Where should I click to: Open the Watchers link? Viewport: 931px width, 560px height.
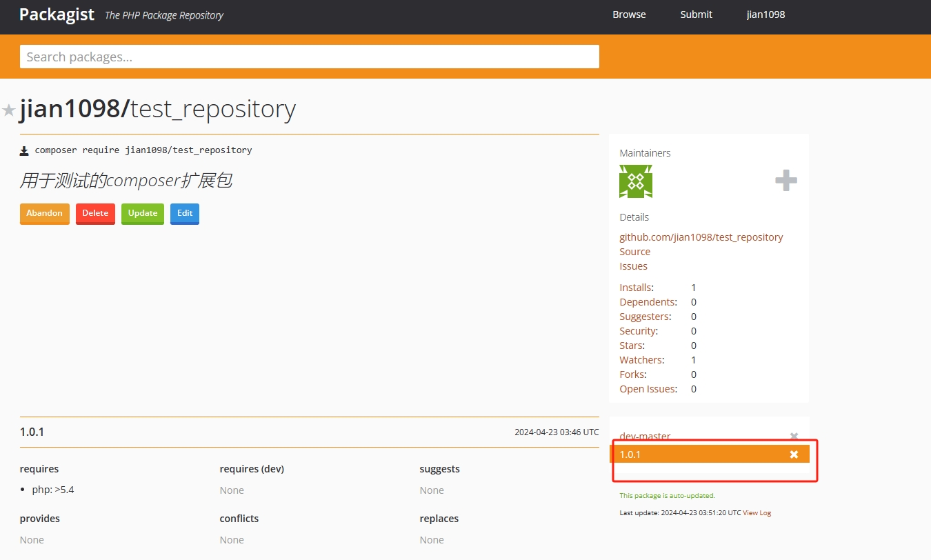641,360
